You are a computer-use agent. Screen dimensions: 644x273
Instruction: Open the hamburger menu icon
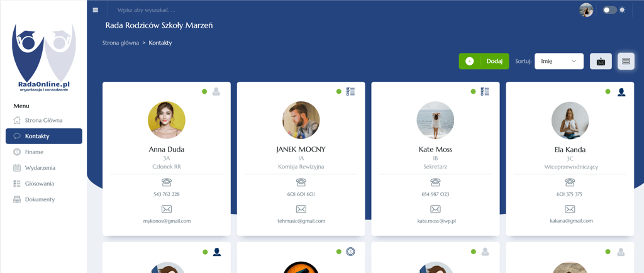[x=96, y=10]
